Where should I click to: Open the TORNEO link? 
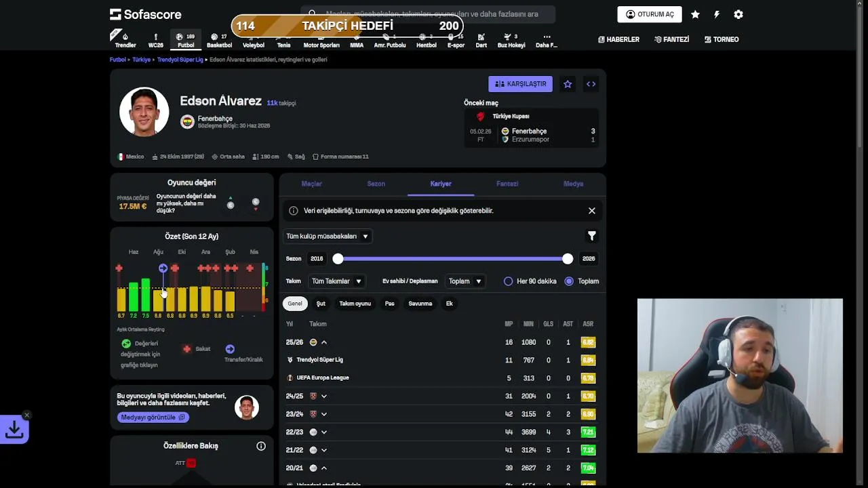click(722, 39)
